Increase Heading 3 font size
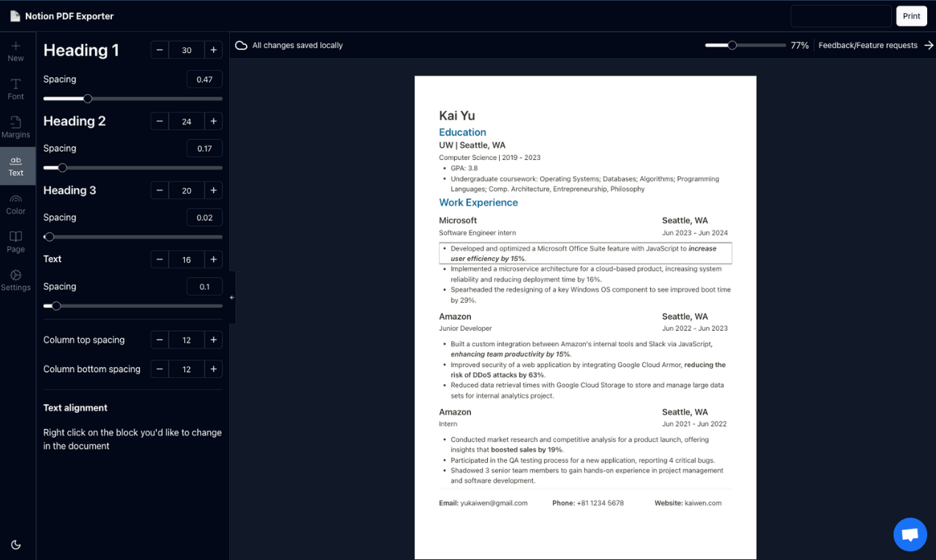Screen dimensions: 936x560 pyautogui.click(x=214, y=190)
